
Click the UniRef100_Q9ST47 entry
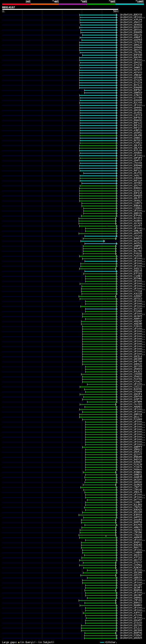point(131,186)
